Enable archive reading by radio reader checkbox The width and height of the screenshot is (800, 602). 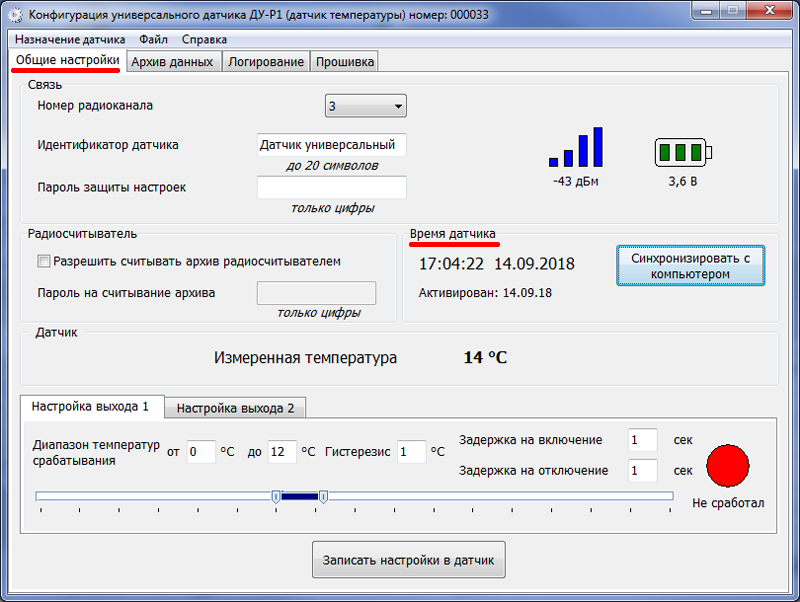click(44, 262)
